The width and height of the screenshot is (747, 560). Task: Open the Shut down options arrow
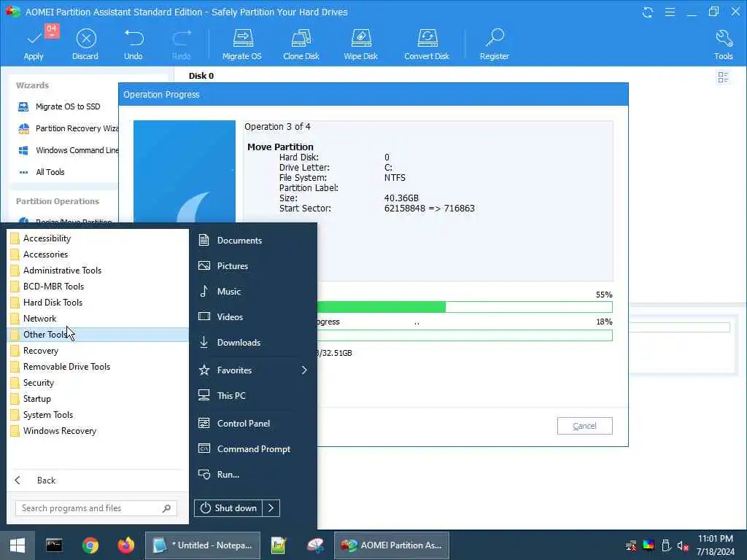pos(271,508)
